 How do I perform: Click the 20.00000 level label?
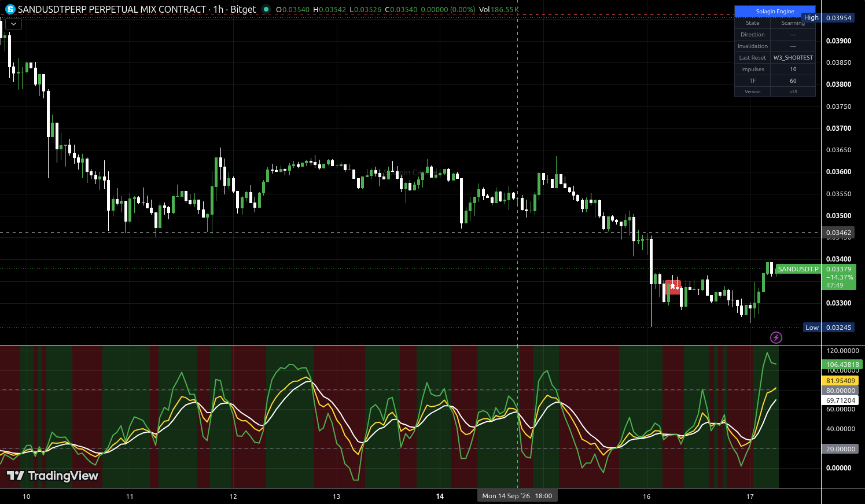(840, 449)
